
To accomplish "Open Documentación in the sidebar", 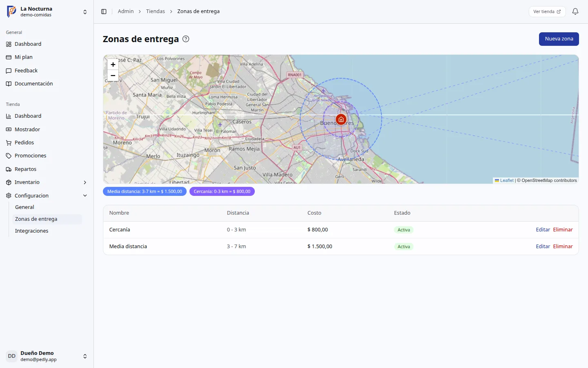I will (47, 84).
